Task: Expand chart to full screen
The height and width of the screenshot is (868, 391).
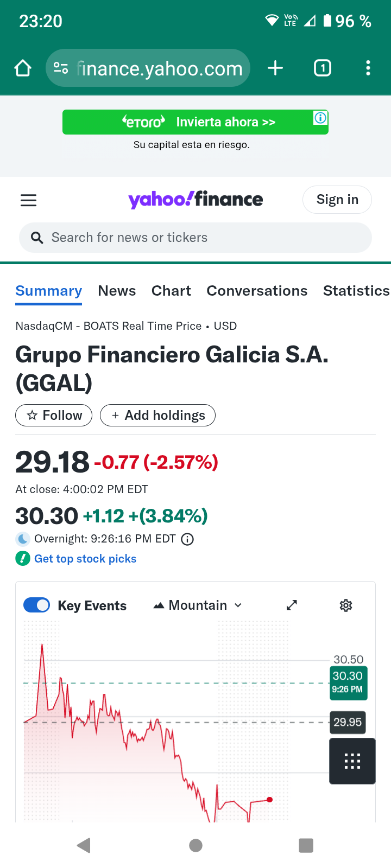Action: click(x=292, y=605)
